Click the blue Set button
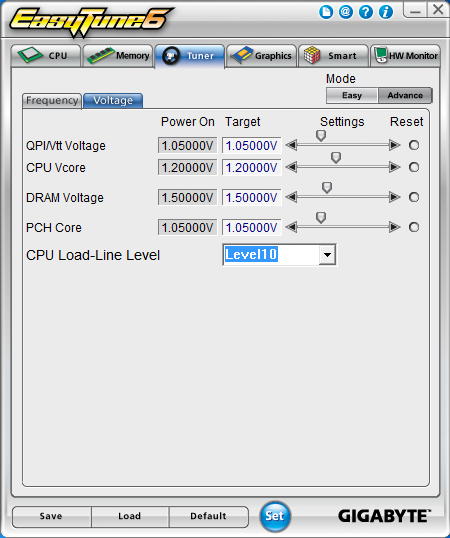 275,516
